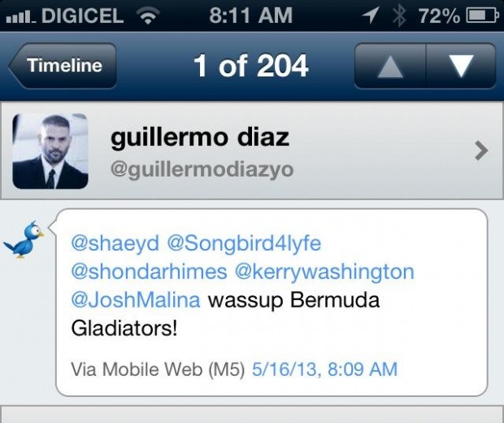Tap guillermo diaz profile photo
The image size is (504, 423).
tap(50, 150)
